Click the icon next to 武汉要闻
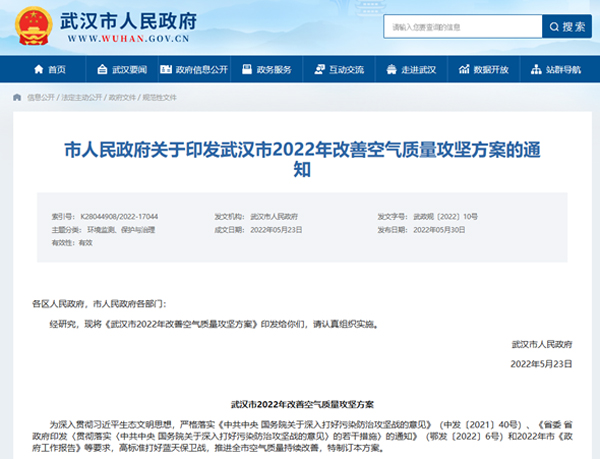The image size is (600, 459). [103, 69]
